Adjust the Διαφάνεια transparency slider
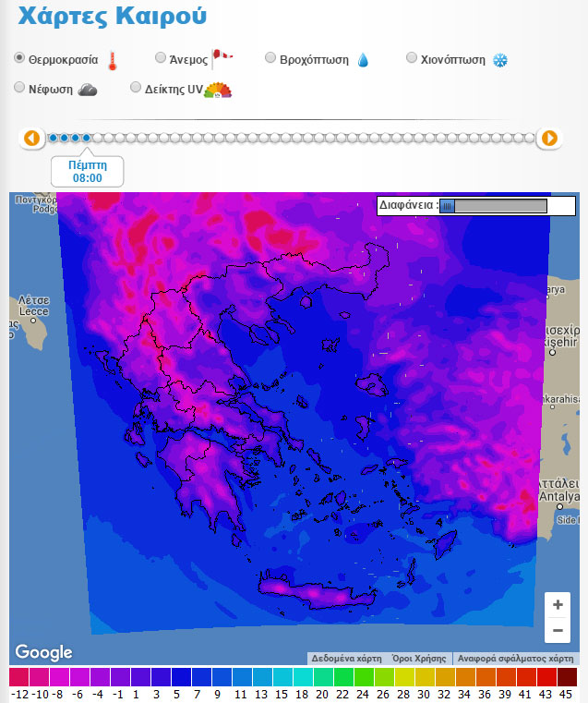Image resolution: width=588 pixels, height=703 pixels. [448, 206]
